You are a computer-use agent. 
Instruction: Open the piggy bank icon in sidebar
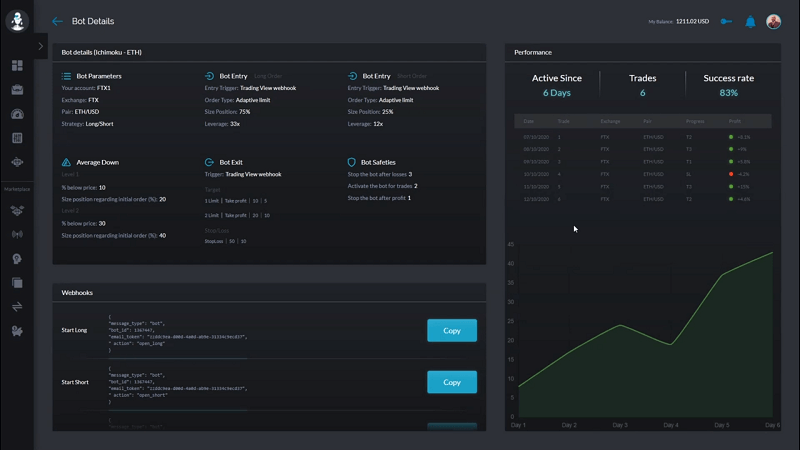click(17, 331)
